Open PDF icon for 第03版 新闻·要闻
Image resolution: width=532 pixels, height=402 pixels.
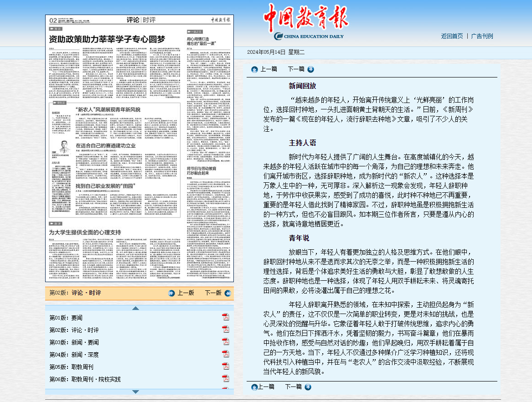click(225, 342)
